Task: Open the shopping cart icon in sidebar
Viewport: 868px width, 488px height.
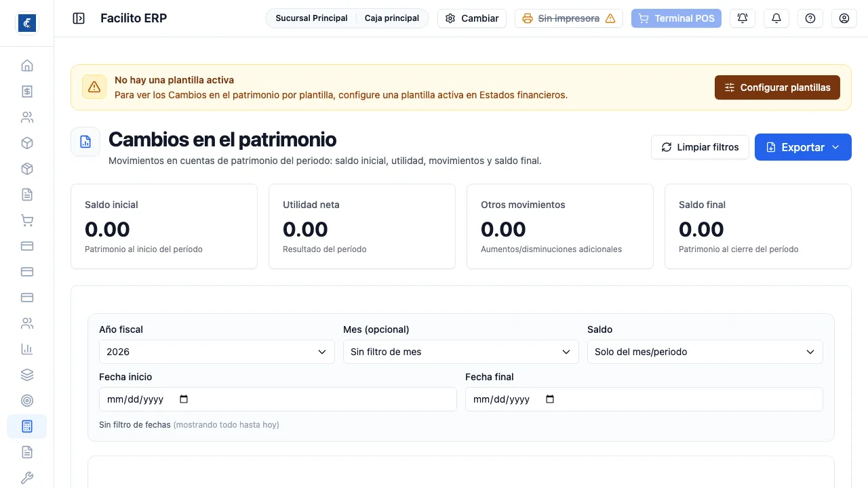Action: (27, 220)
